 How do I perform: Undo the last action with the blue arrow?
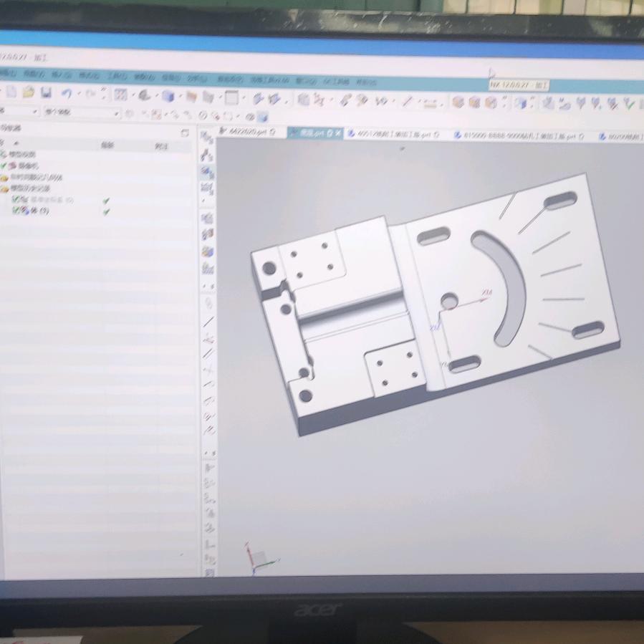click(66, 93)
